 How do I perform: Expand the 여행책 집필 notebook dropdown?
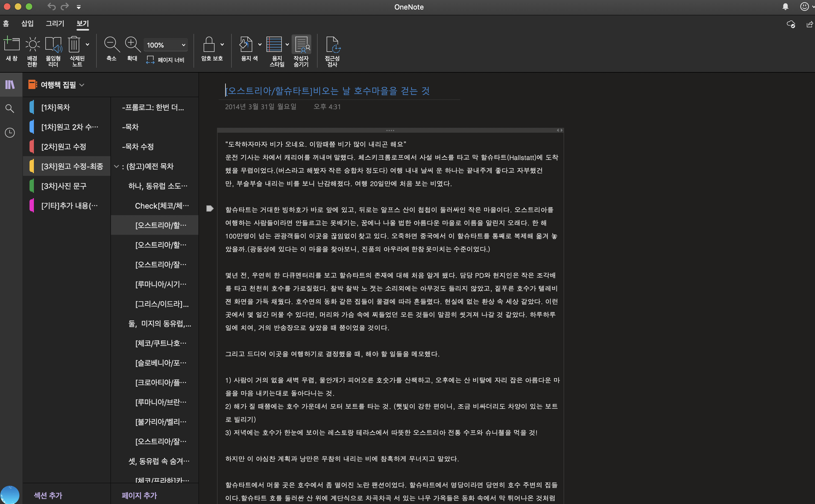coord(82,85)
